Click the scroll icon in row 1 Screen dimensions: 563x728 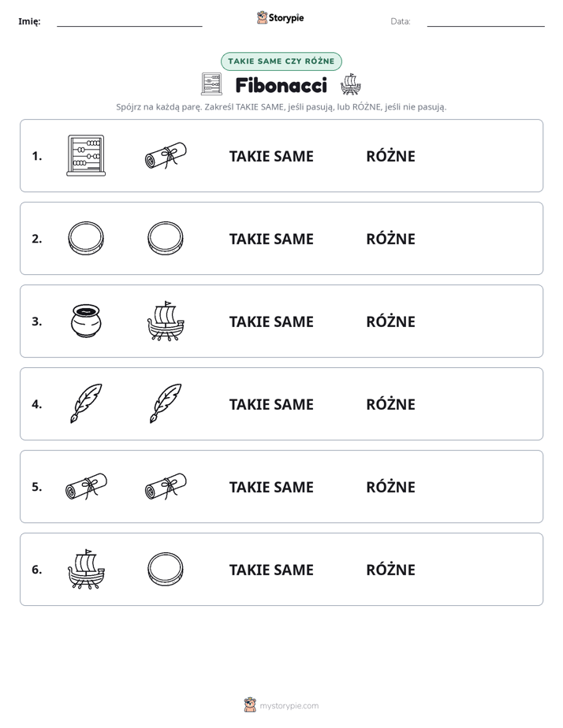[166, 155]
